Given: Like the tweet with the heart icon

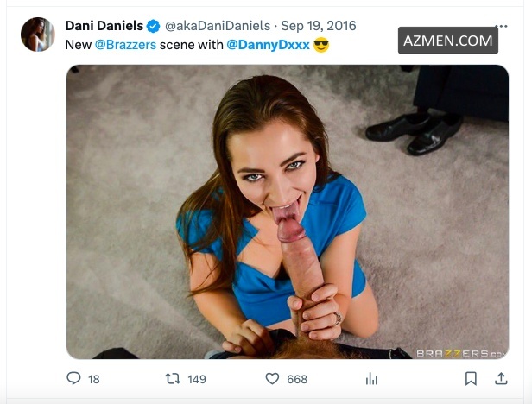Looking at the screenshot, I should point(272,378).
